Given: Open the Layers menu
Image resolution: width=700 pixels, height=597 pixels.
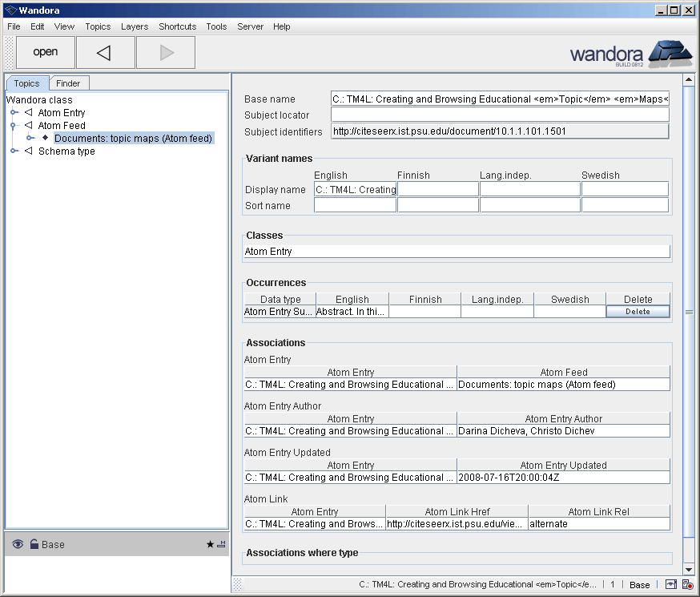Looking at the screenshot, I should [135, 26].
